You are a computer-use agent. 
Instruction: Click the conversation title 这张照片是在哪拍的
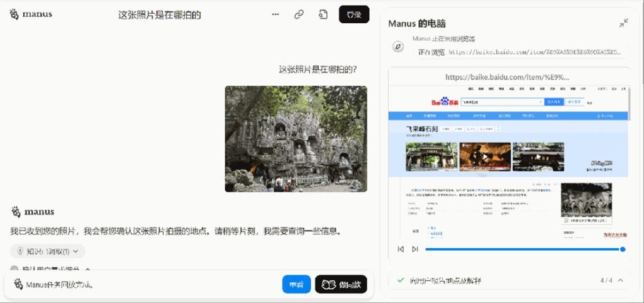coord(160,14)
